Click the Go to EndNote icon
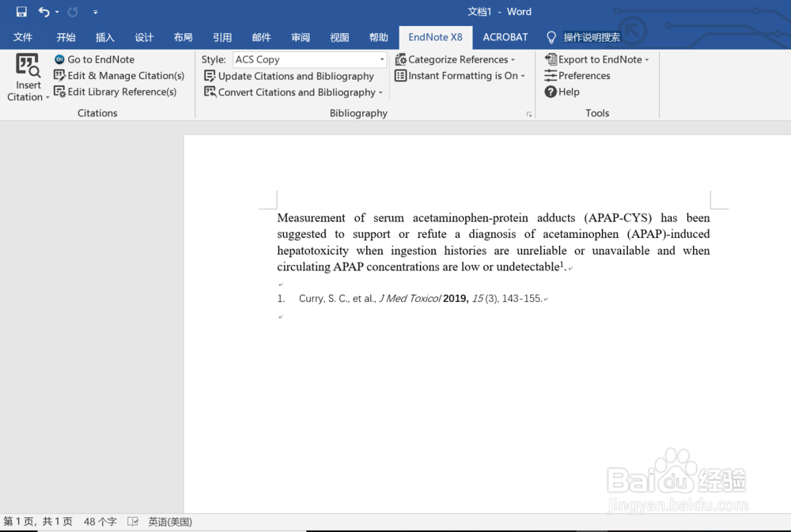 tap(59, 59)
